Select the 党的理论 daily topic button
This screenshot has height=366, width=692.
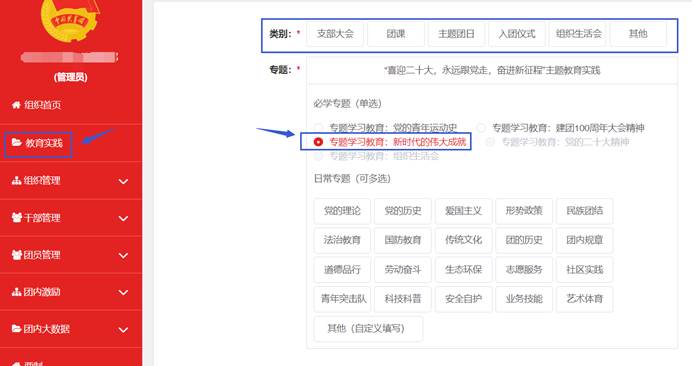pyautogui.click(x=342, y=211)
